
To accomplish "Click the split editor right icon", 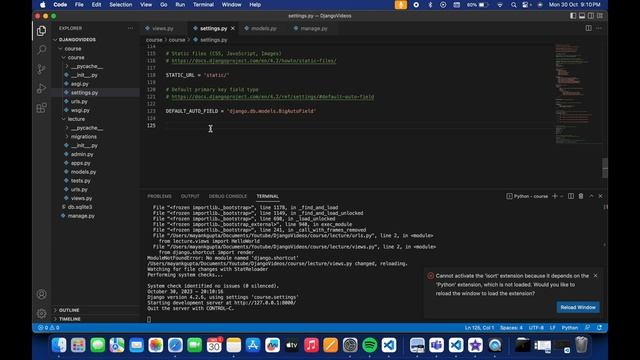I will coord(589,28).
